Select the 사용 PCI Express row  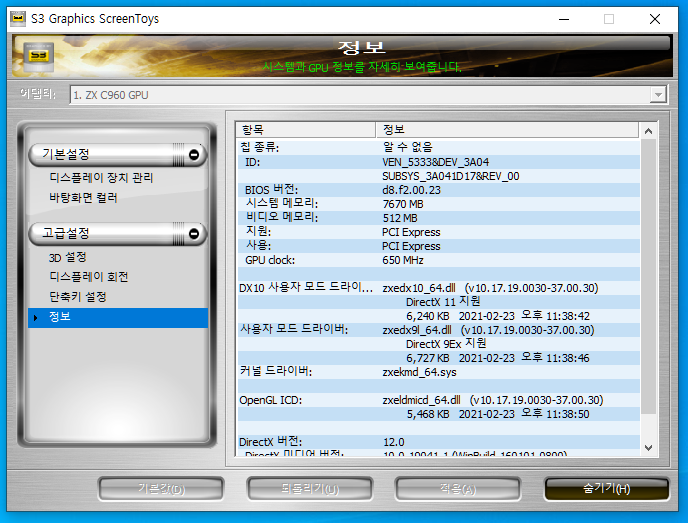[438, 246]
